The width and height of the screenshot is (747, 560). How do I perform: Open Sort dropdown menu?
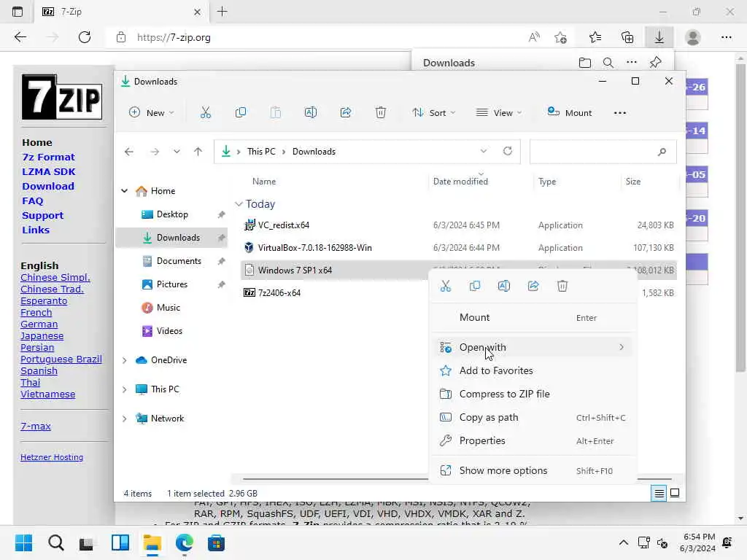tap(434, 113)
